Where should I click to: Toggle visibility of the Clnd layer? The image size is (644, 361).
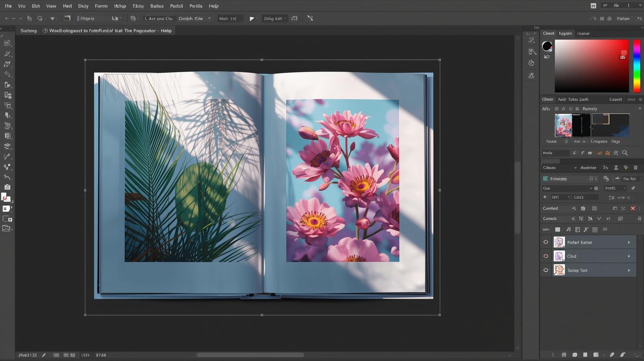[546, 256]
